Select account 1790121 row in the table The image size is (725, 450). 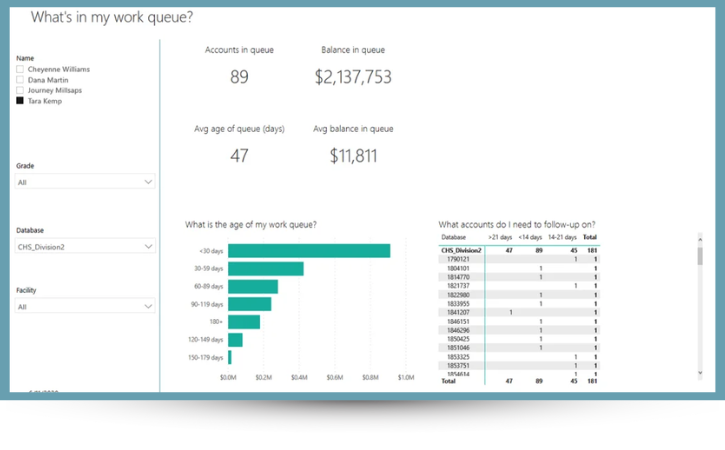460,259
